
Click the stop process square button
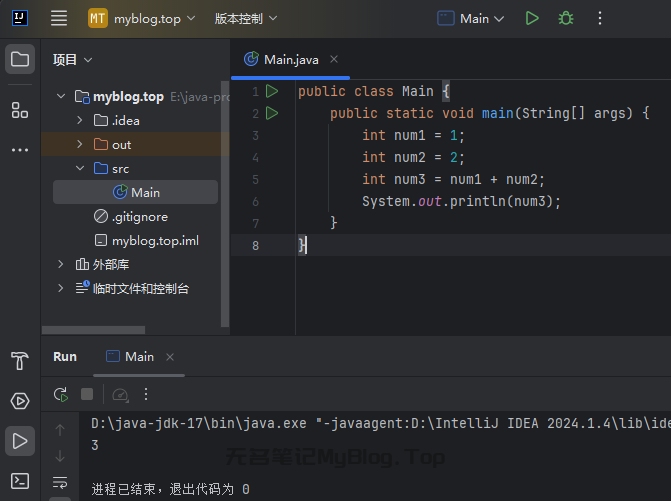pyautogui.click(x=87, y=394)
